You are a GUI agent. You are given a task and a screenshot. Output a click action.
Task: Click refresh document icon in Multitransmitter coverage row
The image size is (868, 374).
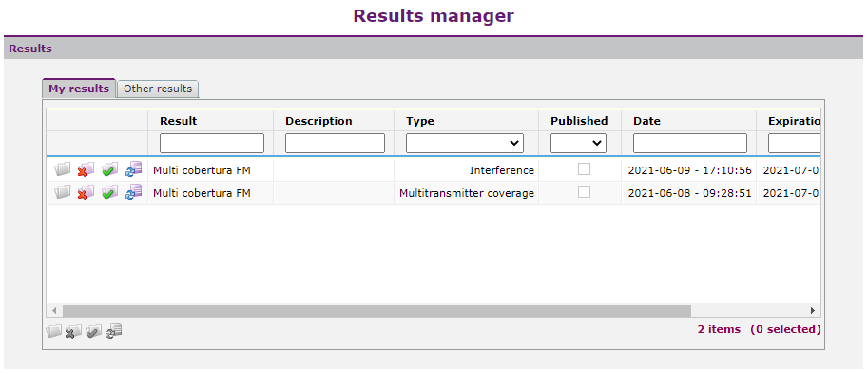133,192
